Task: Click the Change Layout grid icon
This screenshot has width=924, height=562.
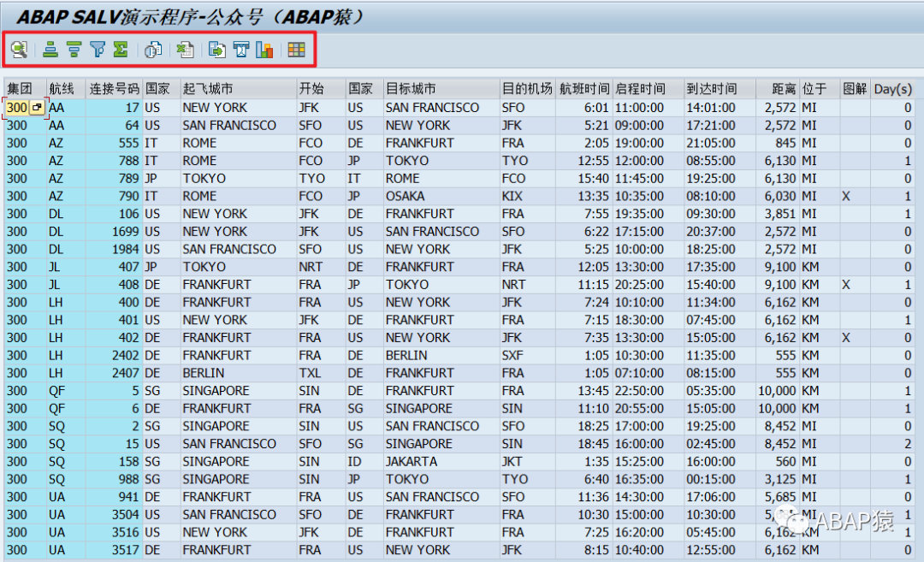Action: coord(296,50)
